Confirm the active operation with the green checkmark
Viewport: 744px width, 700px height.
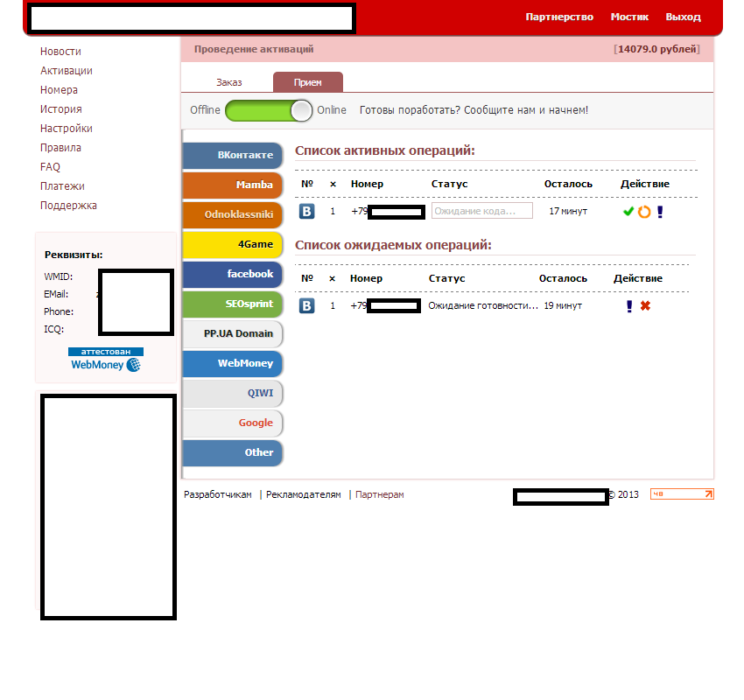click(x=628, y=212)
